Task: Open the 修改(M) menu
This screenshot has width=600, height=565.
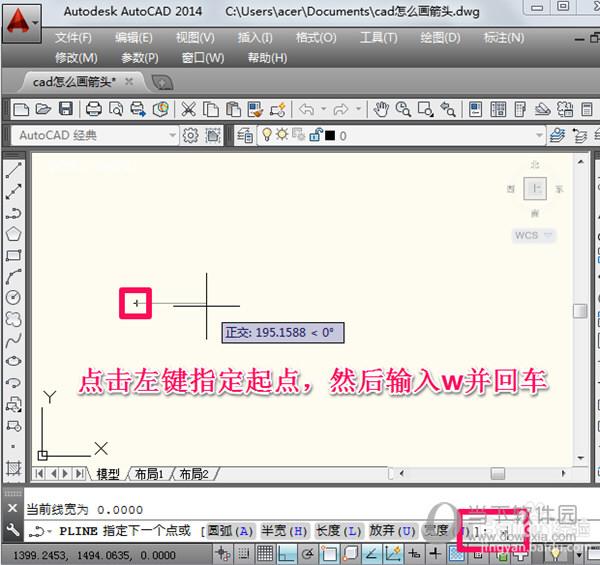Action: coord(76,58)
